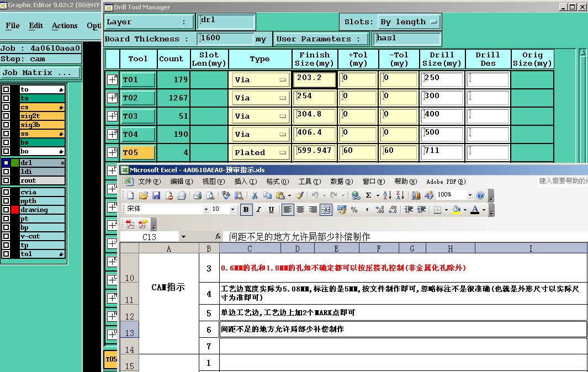Open the 格式(O) menu in Excel
Viewport: 588px width, 372px height.
click(x=278, y=182)
